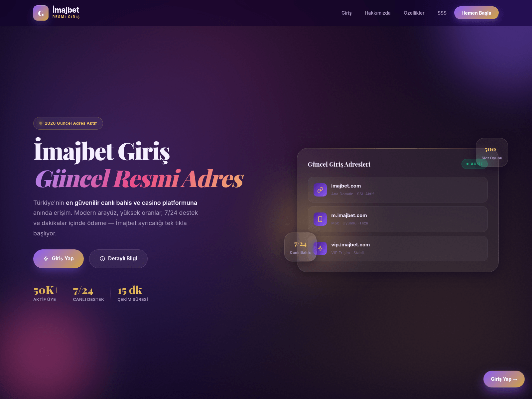Click the Hemen Başla button
Image resolution: width=532 pixels, height=399 pixels.
(476, 13)
